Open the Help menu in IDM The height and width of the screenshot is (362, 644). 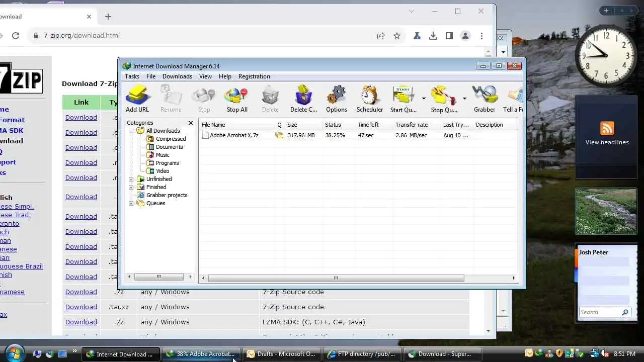(225, 76)
